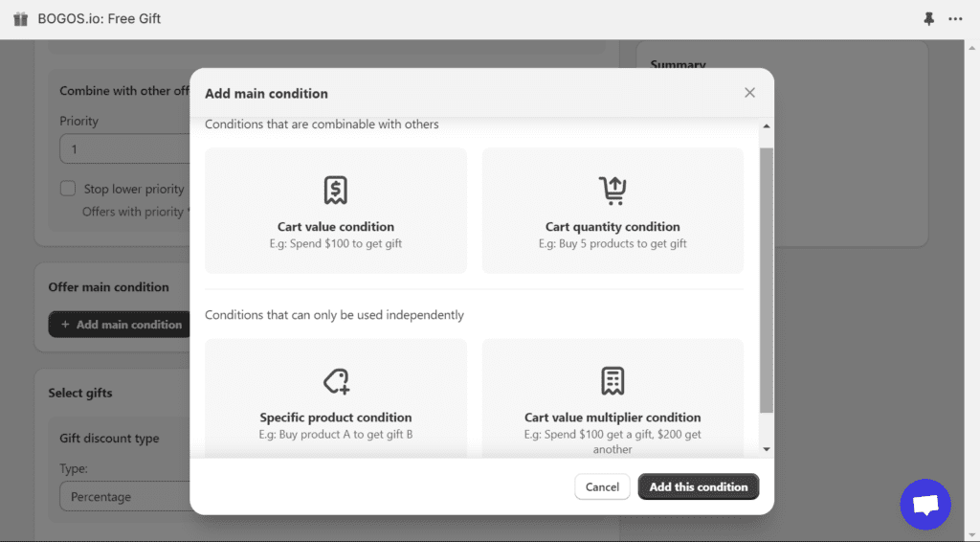
Task: Open the three-dot more options menu
Action: pyautogui.click(x=955, y=19)
